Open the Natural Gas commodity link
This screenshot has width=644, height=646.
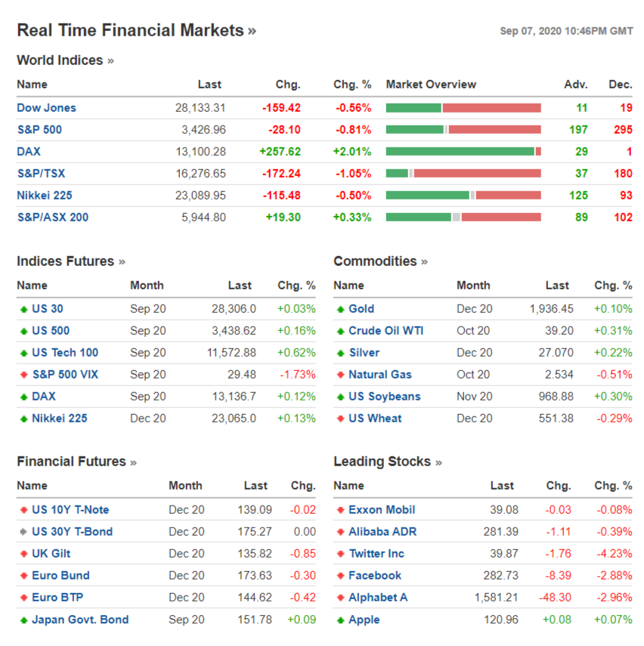pos(380,375)
